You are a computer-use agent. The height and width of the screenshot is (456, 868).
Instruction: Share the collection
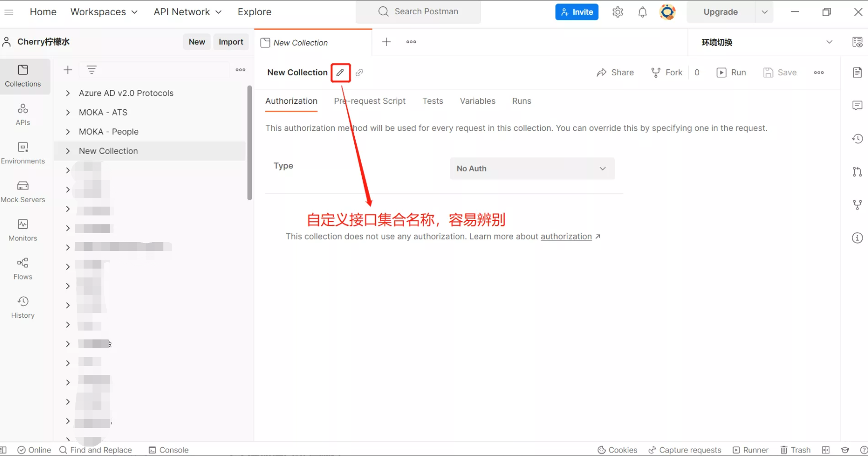coord(615,72)
